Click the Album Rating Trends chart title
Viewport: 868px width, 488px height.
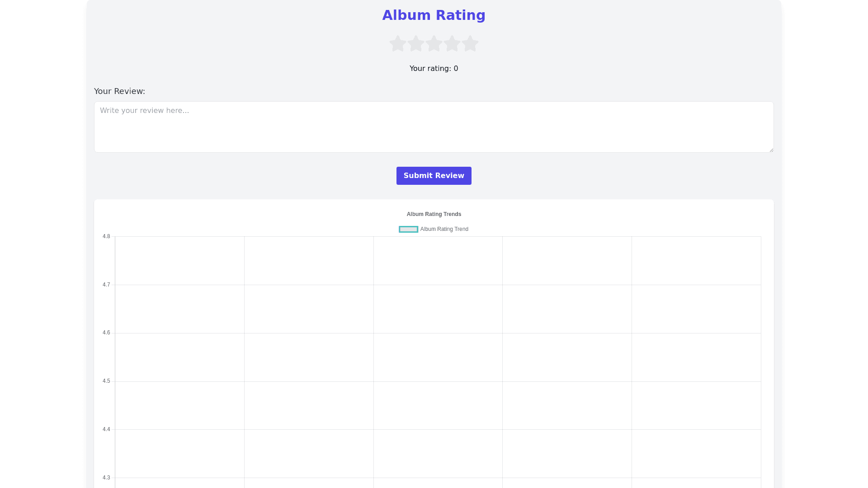click(x=434, y=214)
